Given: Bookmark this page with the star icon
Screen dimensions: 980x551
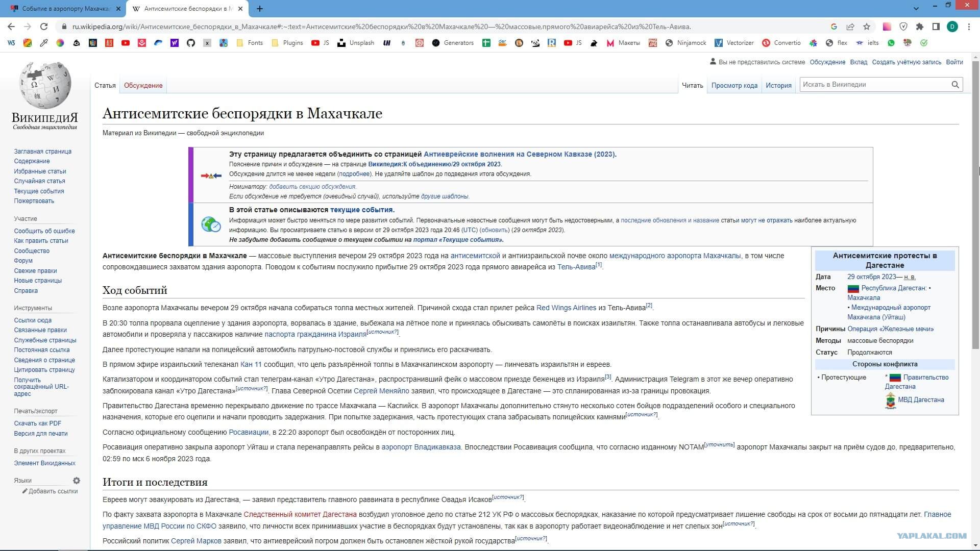Looking at the screenshot, I should (x=867, y=27).
